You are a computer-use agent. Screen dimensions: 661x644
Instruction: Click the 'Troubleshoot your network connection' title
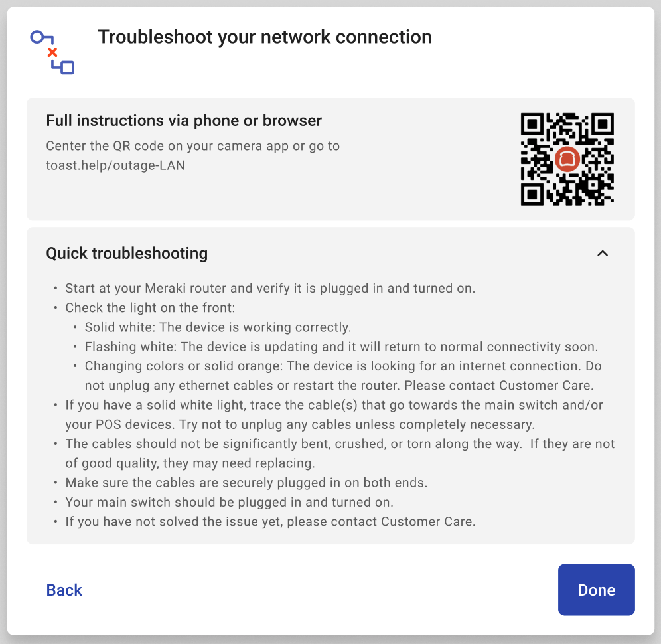pyautogui.click(x=265, y=37)
